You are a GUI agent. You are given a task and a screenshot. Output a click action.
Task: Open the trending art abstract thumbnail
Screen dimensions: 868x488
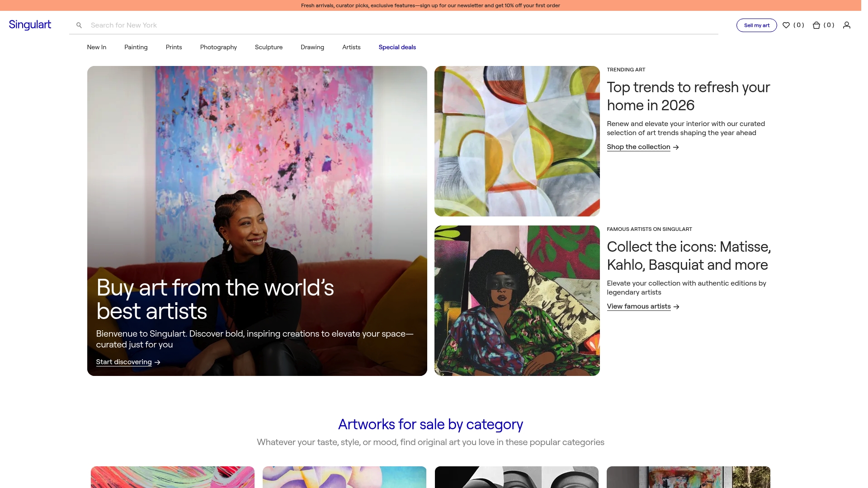click(x=517, y=141)
